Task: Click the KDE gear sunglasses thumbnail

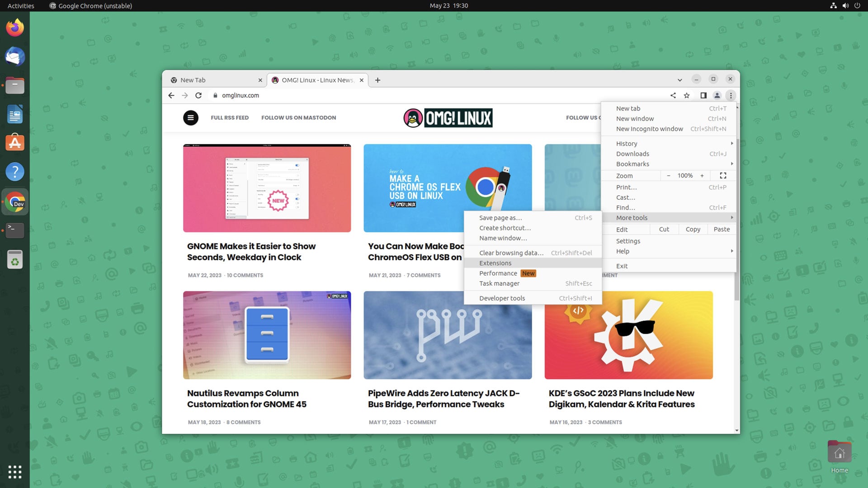Action: click(628, 335)
